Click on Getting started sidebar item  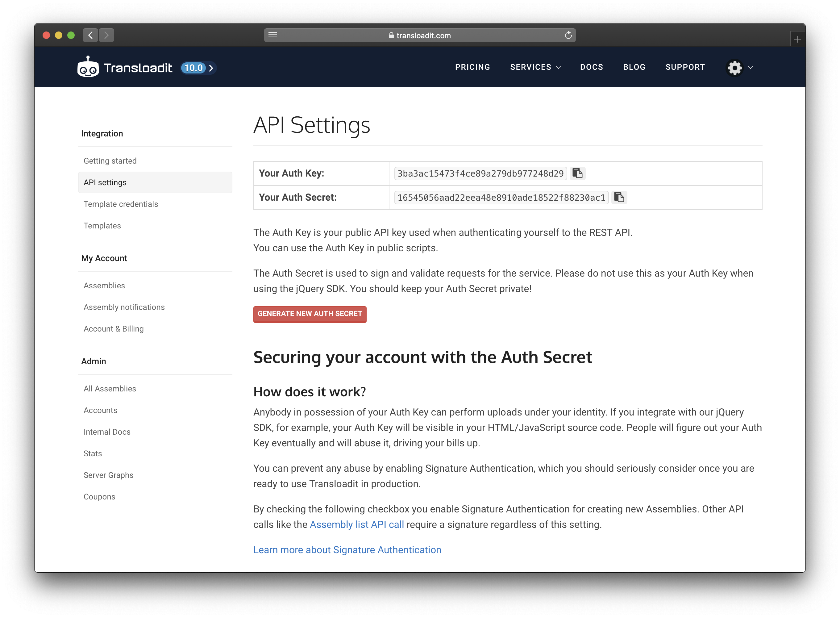110,161
